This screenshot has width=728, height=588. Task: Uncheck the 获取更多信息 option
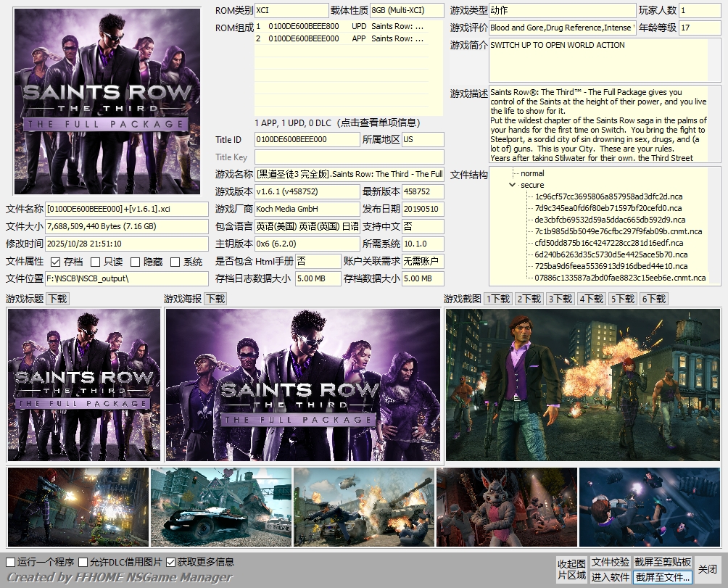(x=171, y=562)
